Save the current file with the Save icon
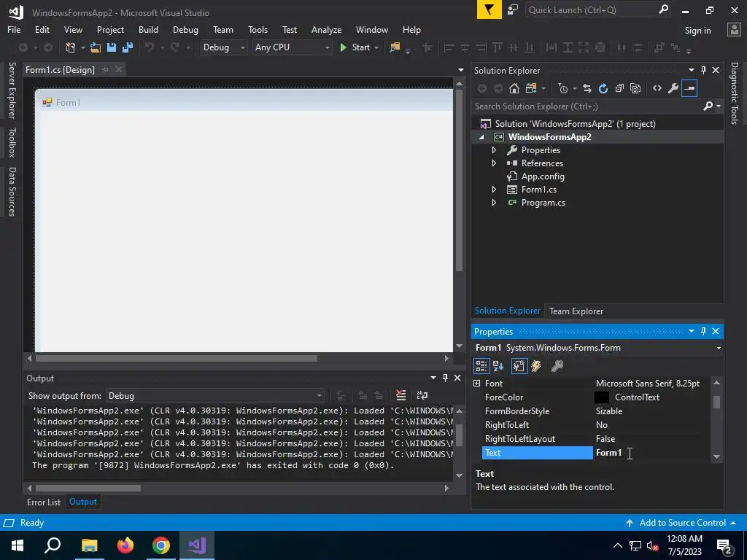This screenshot has width=747, height=560. pyautogui.click(x=112, y=47)
